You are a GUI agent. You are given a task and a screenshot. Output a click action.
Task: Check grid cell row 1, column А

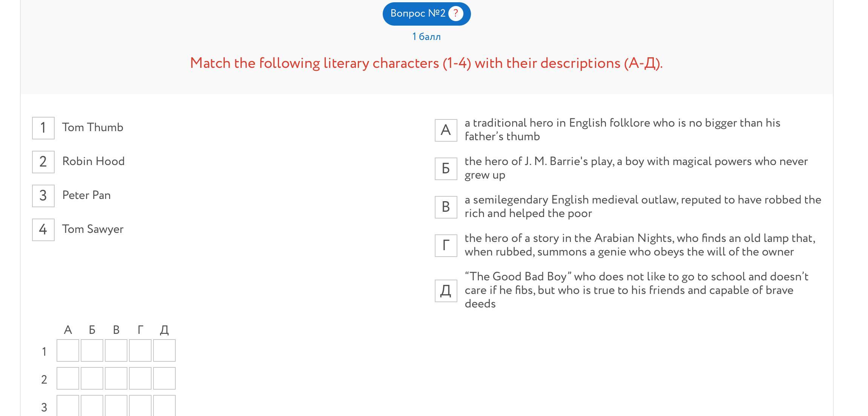click(68, 350)
